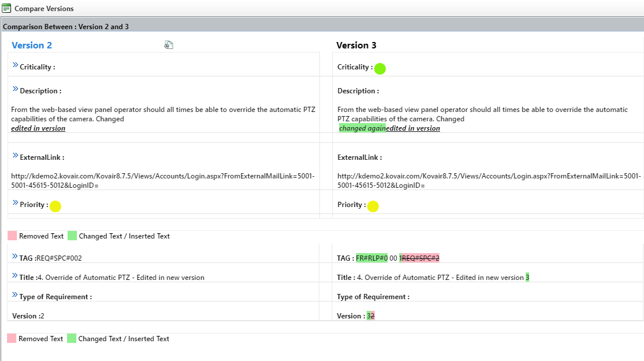The image size is (644, 361).
Task: Click the double-arrow icon next to TAG
Action: [x=15, y=256]
